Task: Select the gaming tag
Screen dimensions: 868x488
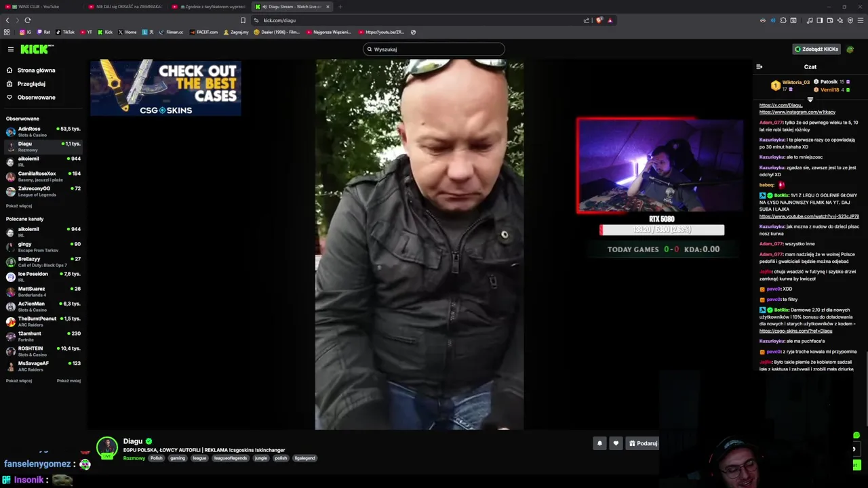Action: coord(178,458)
